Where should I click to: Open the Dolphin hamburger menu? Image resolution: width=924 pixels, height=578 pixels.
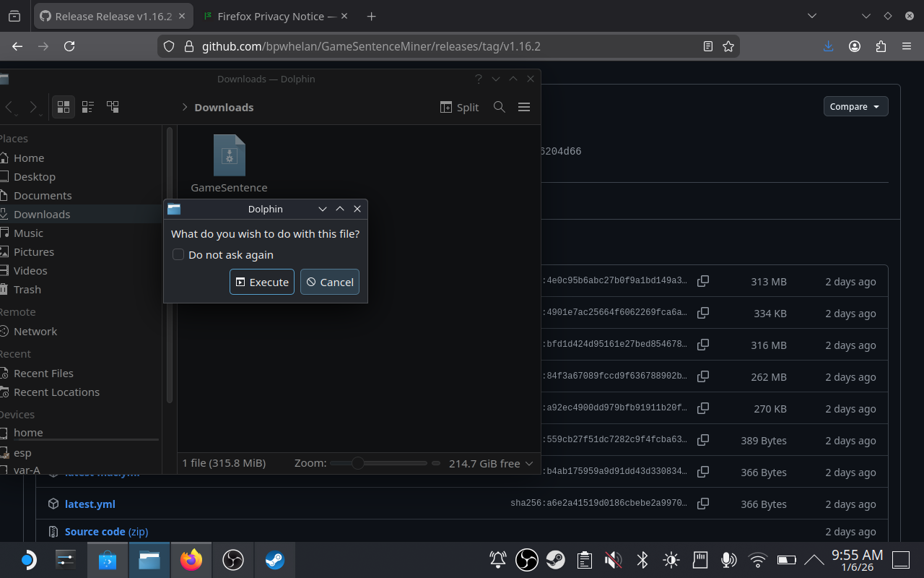pos(524,106)
